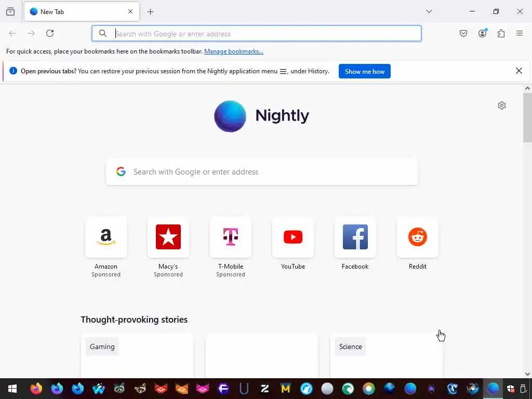Click the Thought-provoking stories heading
This screenshot has height=399, width=532.
[134, 320]
